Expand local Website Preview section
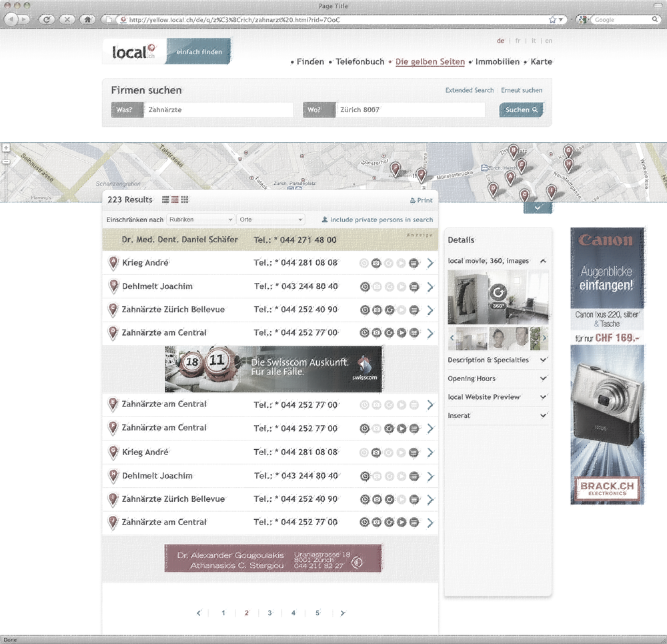Screen dimensions: 667x644 [x=543, y=396]
